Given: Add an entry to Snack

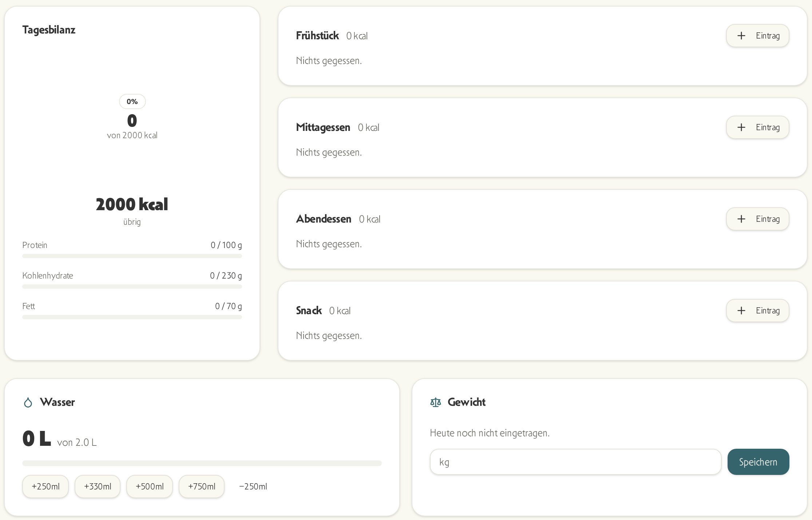Looking at the screenshot, I should click(757, 311).
